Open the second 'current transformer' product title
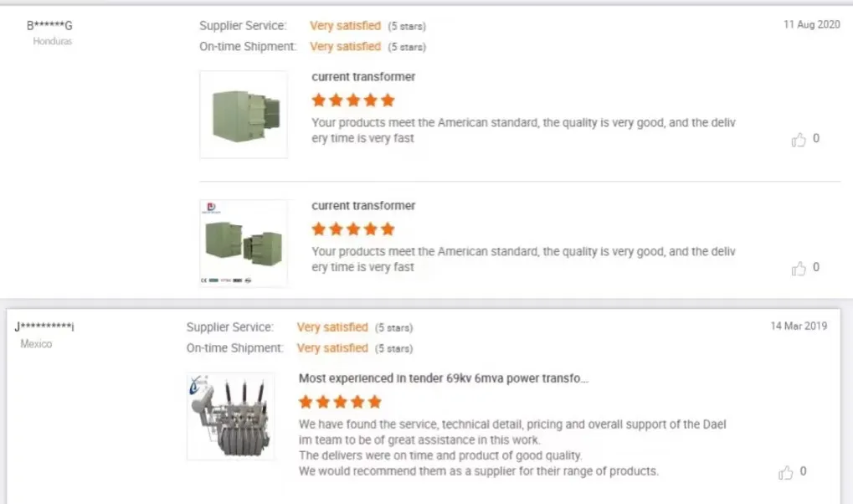 (x=363, y=206)
